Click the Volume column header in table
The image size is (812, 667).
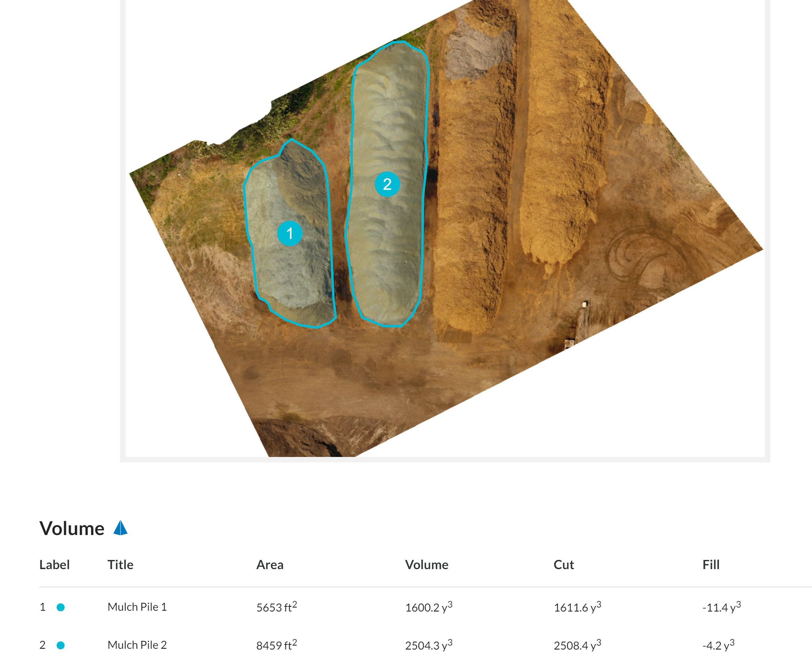pyautogui.click(x=426, y=564)
